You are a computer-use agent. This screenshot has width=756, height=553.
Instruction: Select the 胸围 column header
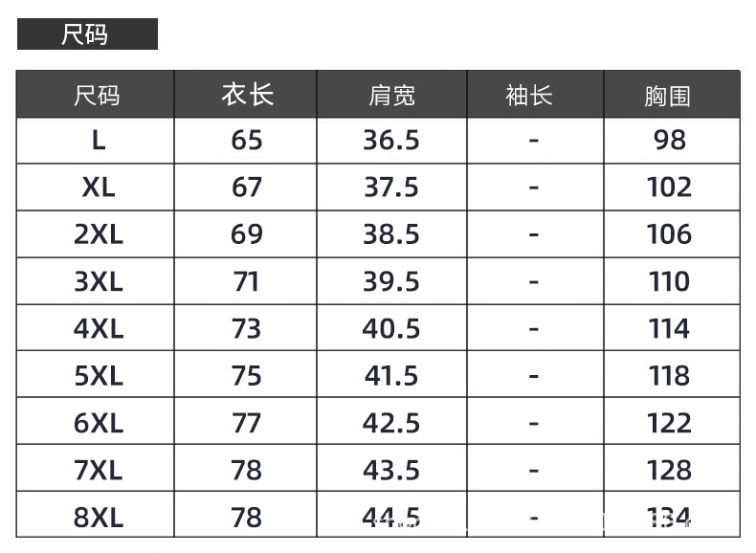point(668,95)
